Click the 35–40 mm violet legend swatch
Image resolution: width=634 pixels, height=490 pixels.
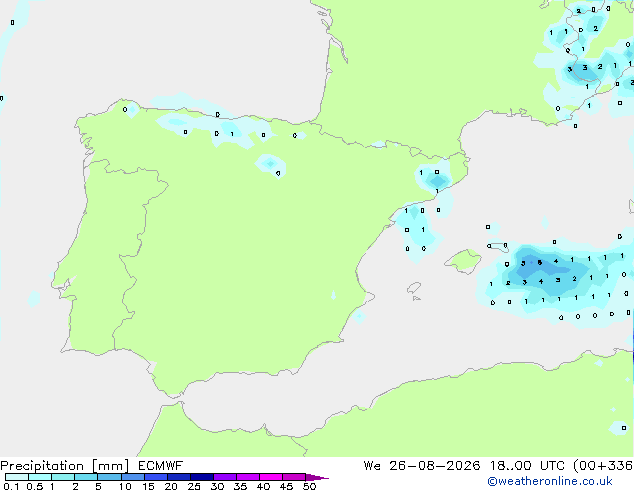(x=247, y=477)
